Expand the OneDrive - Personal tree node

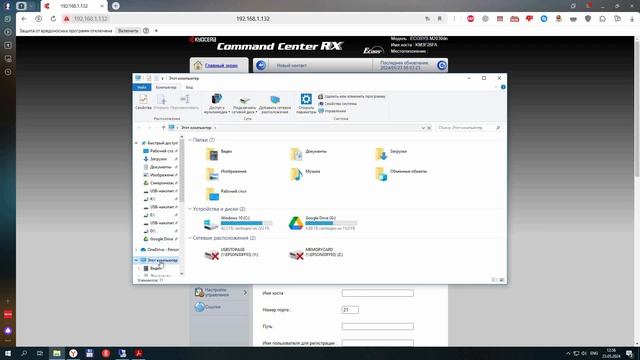point(137,250)
